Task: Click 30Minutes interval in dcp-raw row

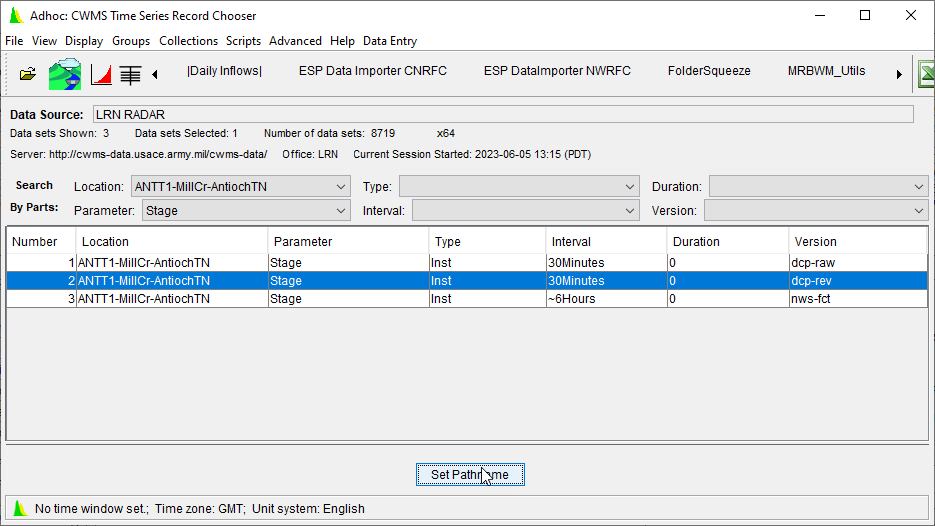Action: click(x=606, y=262)
